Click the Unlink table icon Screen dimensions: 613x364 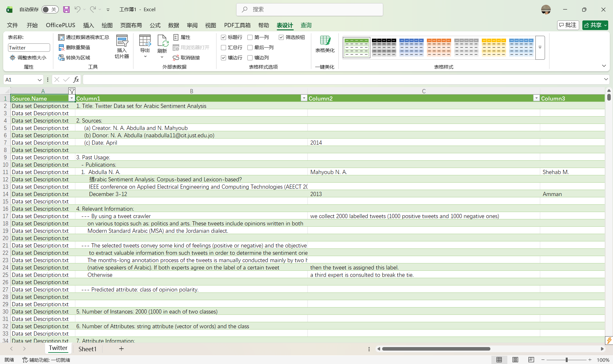(176, 58)
